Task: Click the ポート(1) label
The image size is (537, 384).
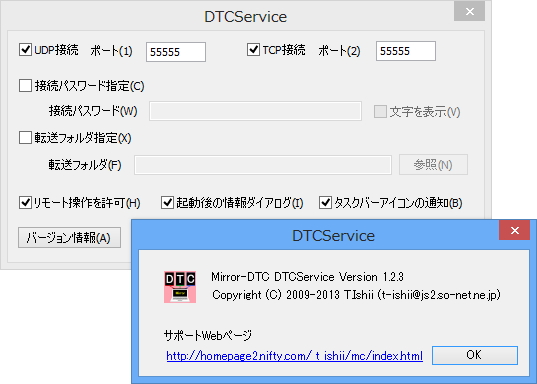Action: (112, 51)
